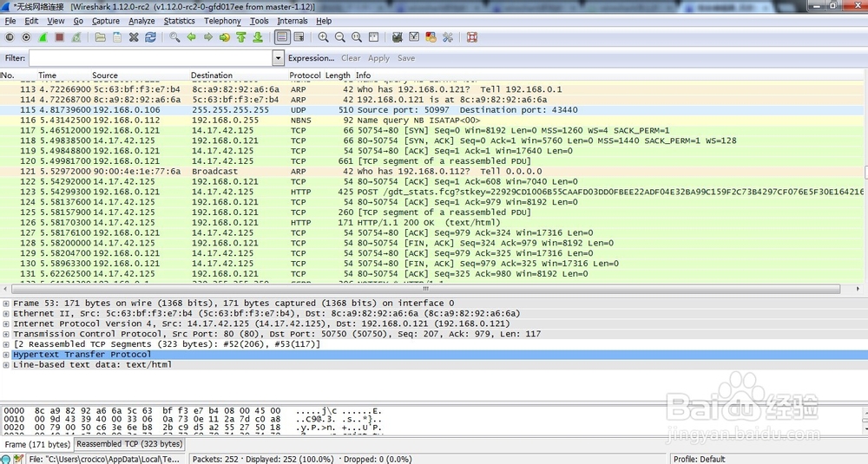This screenshot has height=464, width=868.
Task: Open a capture file (folder icon)
Action: click(100, 37)
